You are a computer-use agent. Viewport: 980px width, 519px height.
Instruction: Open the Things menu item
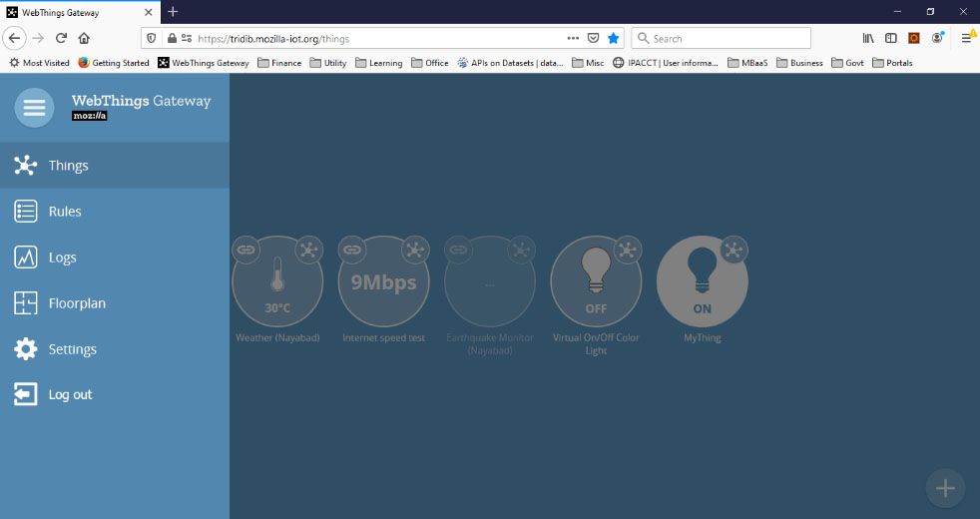pos(115,165)
